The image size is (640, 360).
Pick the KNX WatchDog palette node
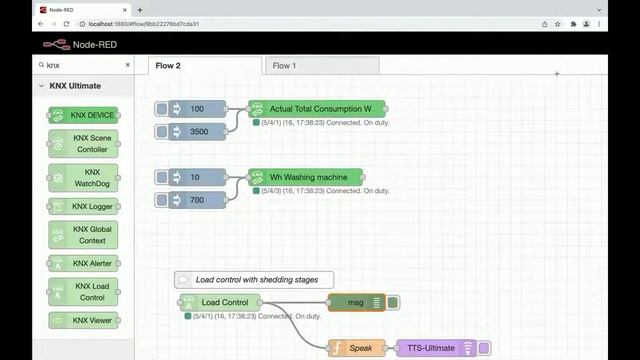(x=83, y=178)
